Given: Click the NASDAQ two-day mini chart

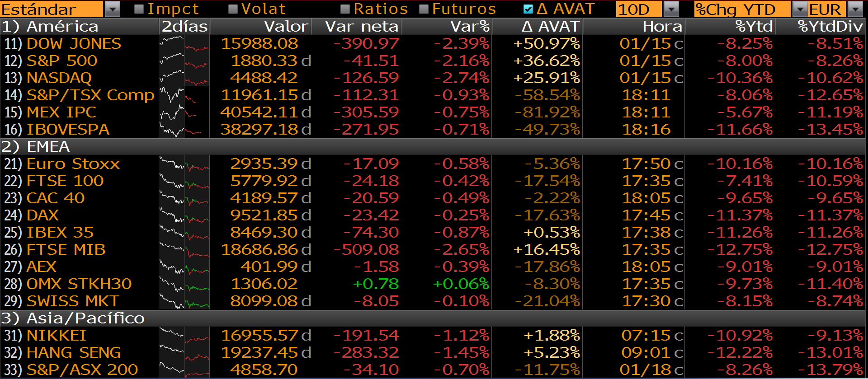Looking at the screenshot, I should (184, 78).
